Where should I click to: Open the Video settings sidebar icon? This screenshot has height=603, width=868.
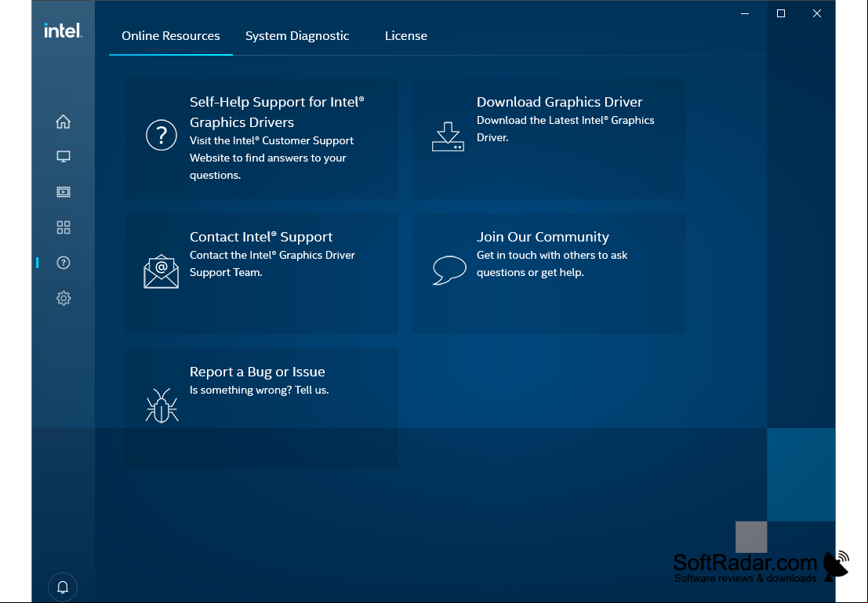pos(63,192)
